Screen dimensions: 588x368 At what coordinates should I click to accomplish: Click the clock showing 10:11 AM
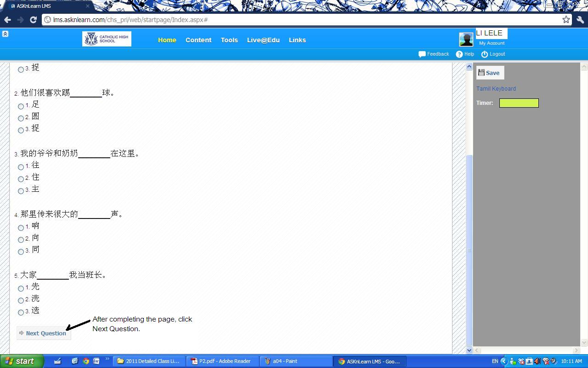click(x=571, y=361)
